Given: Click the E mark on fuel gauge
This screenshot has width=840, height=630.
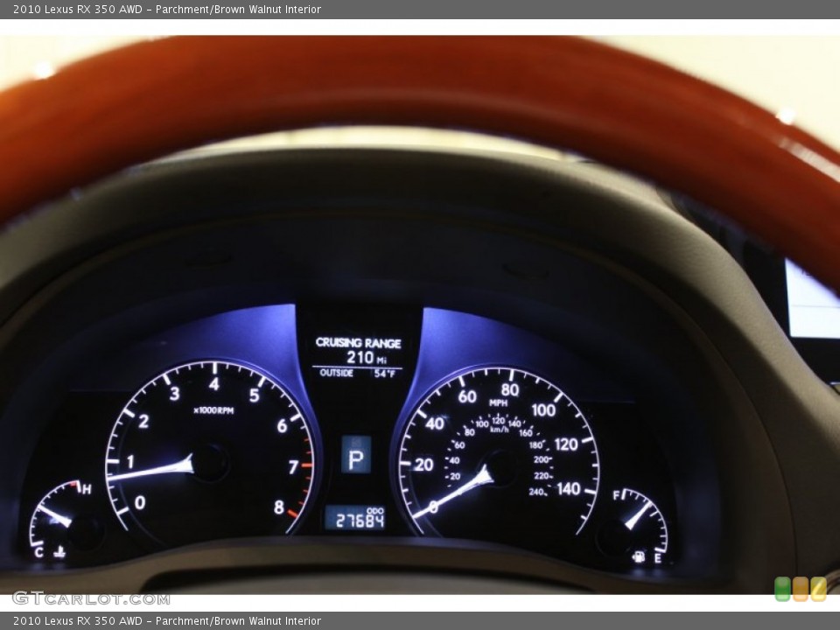Looking at the screenshot, I should [x=658, y=558].
